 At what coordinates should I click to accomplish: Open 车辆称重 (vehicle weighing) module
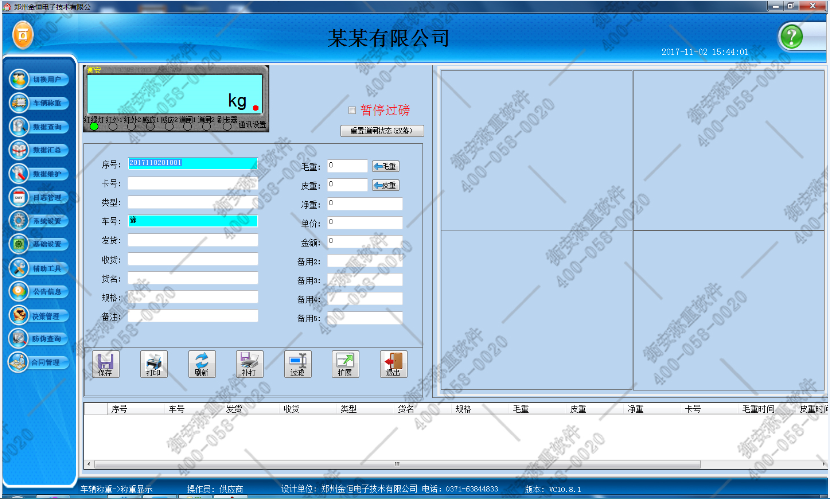pos(39,103)
